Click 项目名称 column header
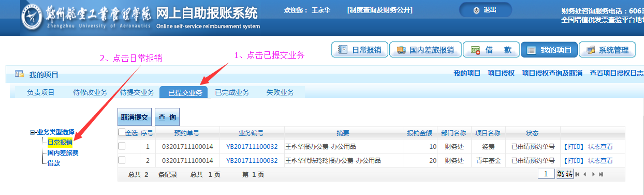Viewport: 644px width, 195px height. 488,133
